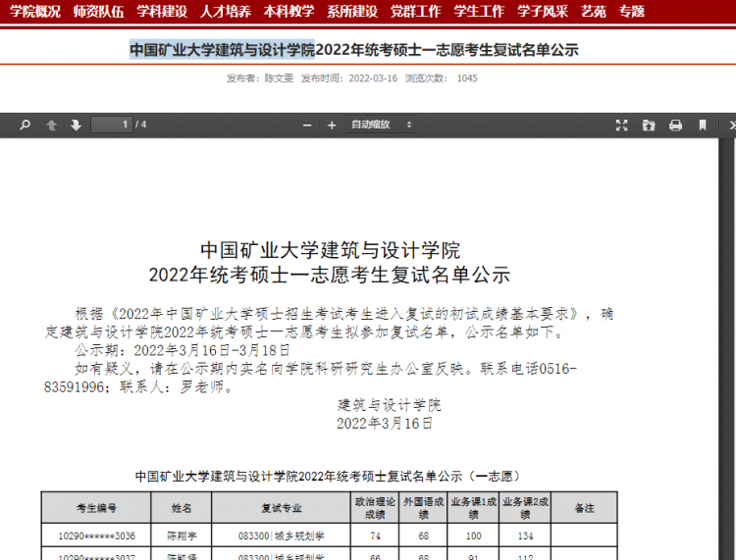The width and height of the screenshot is (736, 560).
Task: Visit the 学子风采 page link
Action: (543, 11)
